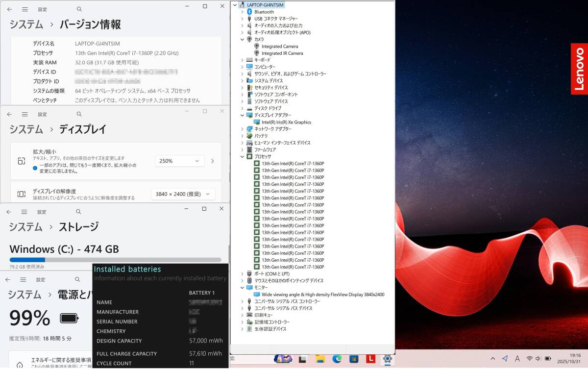
Task: Open the 3840 × 2400 resolution dropdown
Action: tap(183, 194)
